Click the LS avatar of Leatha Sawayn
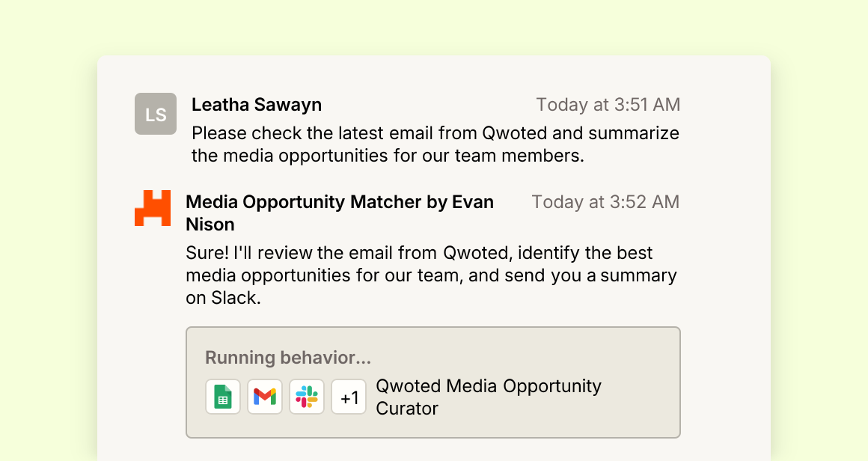The width and height of the screenshot is (868, 461). click(x=156, y=114)
